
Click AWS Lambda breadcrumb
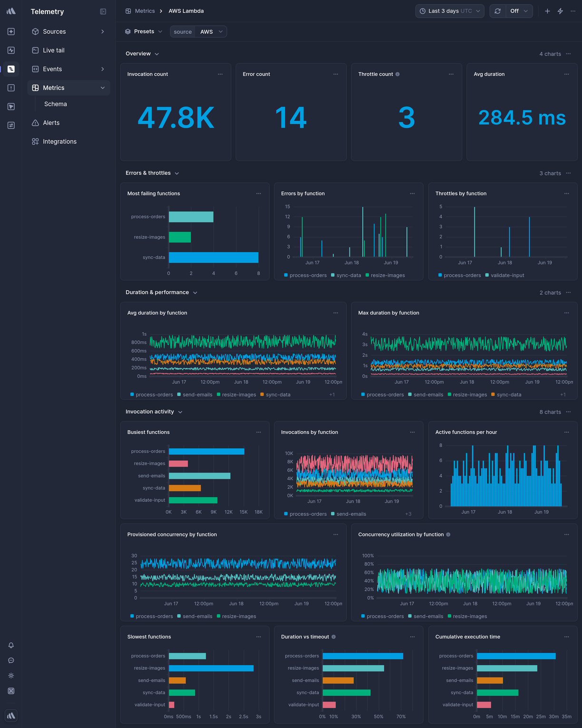click(x=186, y=11)
